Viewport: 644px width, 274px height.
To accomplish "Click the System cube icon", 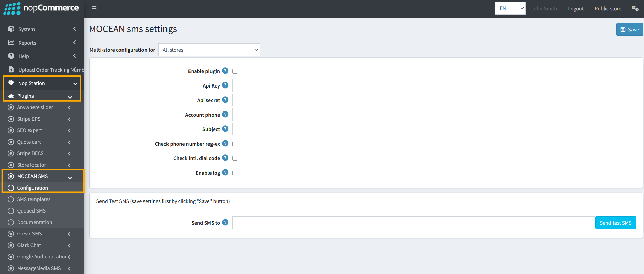I will tap(11, 29).
